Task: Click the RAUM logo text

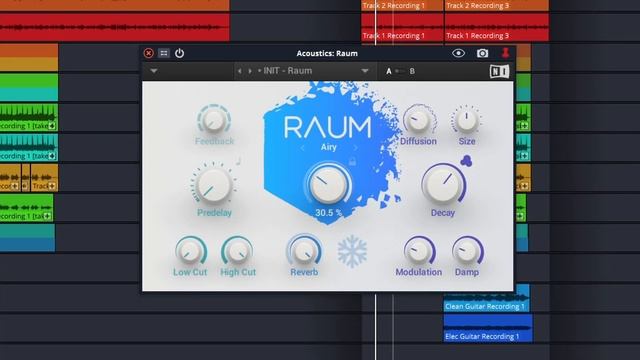Action: (328, 127)
